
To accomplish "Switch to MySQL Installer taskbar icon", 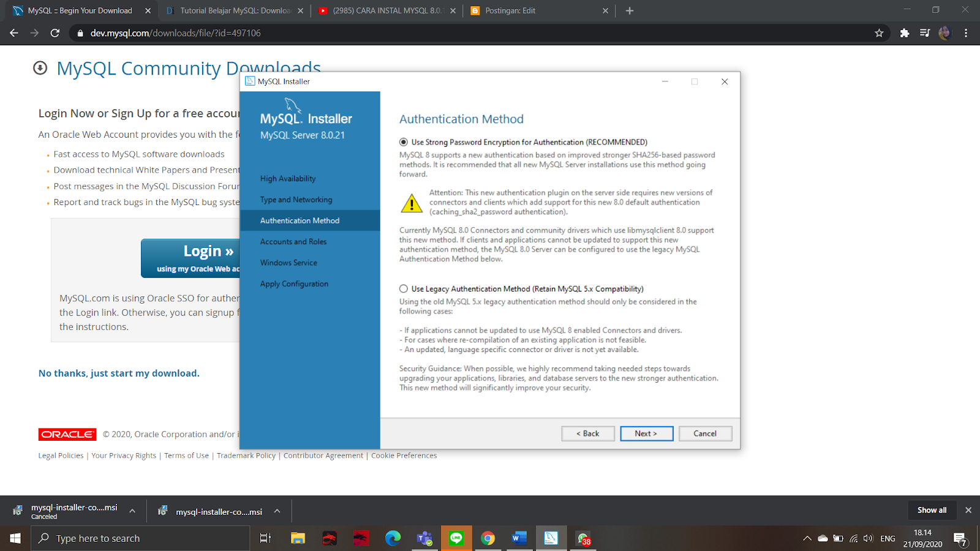I will click(x=551, y=538).
